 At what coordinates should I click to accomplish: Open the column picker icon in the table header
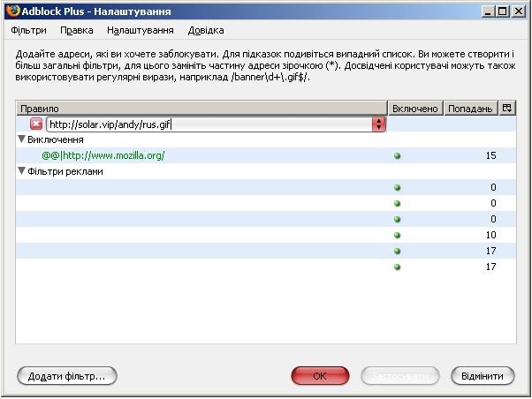pyautogui.click(x=506, y=108)
